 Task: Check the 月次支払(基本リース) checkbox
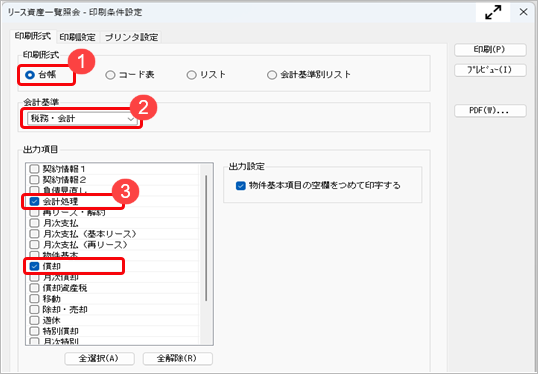34,234
